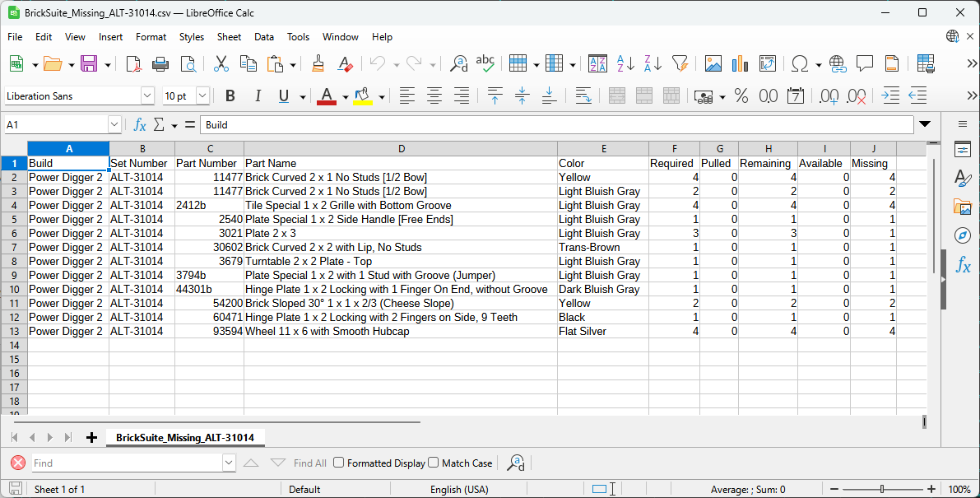Screen dimensions: 980x498
Task: Select column D header
Action: [x=401, y=149]
